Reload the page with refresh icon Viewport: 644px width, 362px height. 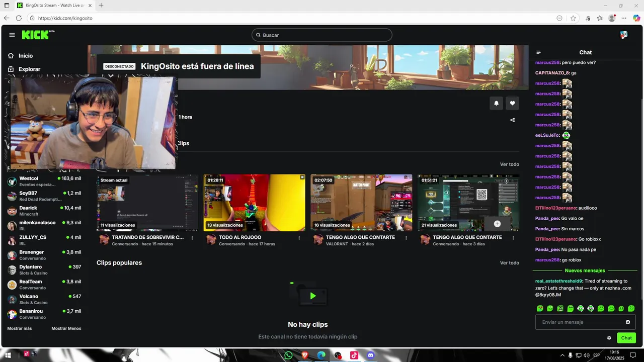pos(19,18)
